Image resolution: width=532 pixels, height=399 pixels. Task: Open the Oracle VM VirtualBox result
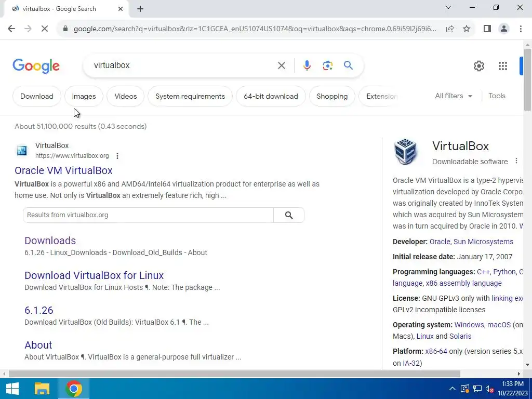point(63,170)
